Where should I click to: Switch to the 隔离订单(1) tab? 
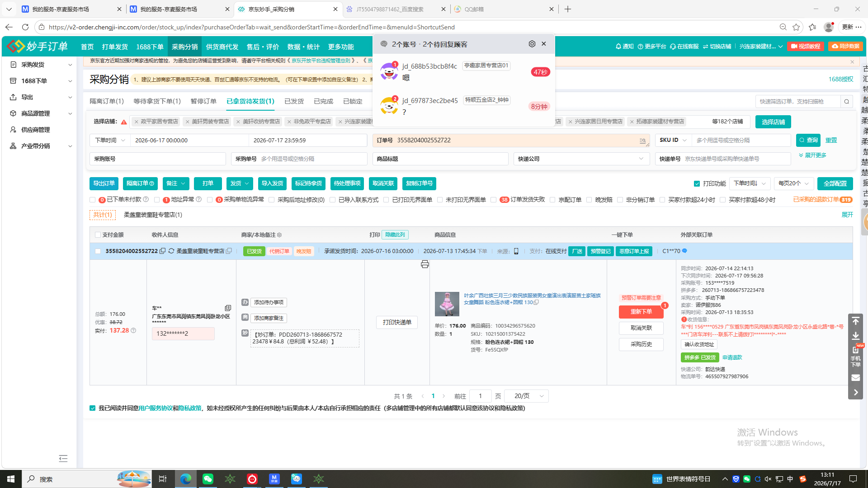click(107, 101)
